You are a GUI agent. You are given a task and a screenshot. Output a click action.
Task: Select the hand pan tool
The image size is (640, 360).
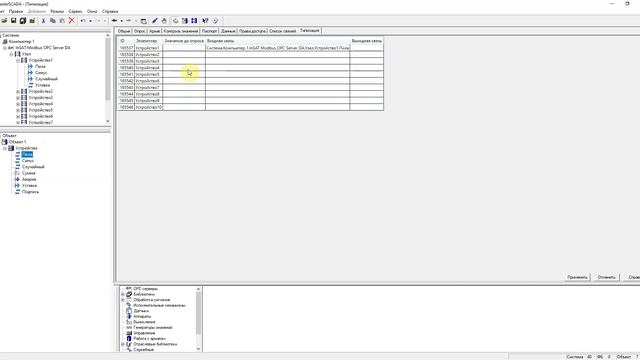click(164, 20)
